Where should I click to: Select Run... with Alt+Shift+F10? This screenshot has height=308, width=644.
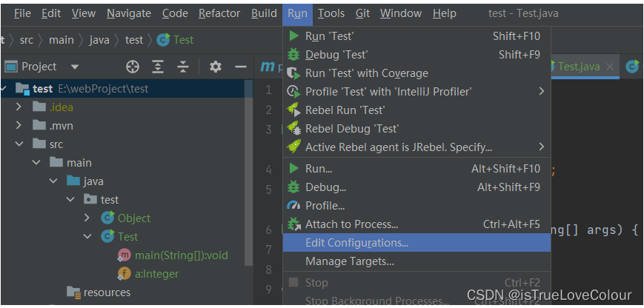tap(416, 169)
